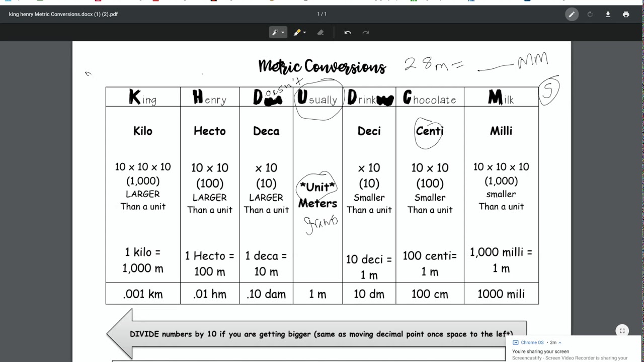Click the 'Henry' header cell

coord(210,97)
